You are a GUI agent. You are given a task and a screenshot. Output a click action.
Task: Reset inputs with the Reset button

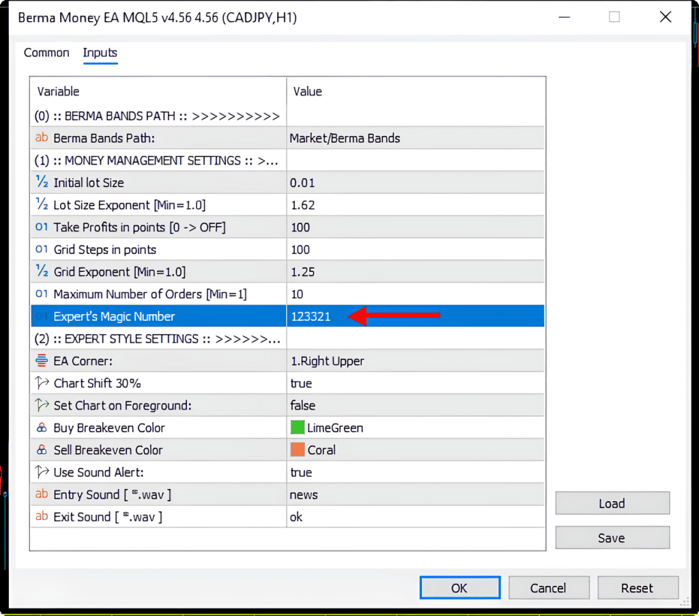[x=638, y=588]
